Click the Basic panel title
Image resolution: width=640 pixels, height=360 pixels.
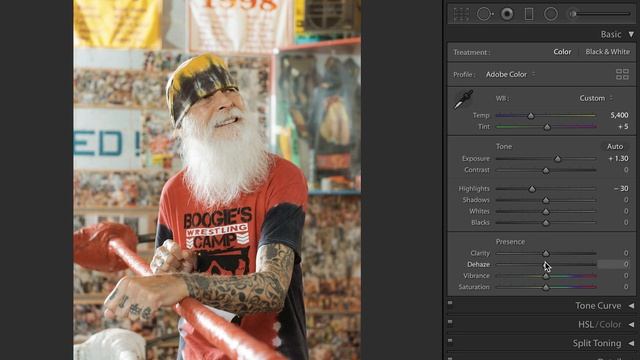click(611, 35)
